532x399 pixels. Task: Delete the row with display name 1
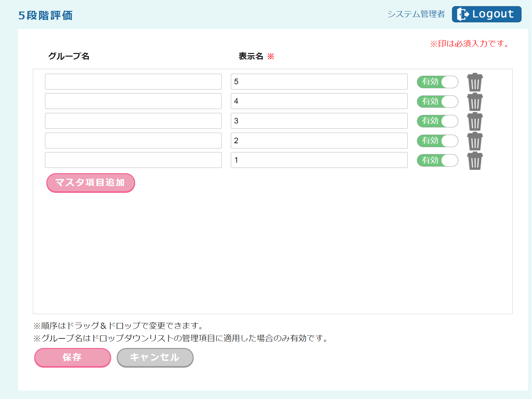[475, 161]
